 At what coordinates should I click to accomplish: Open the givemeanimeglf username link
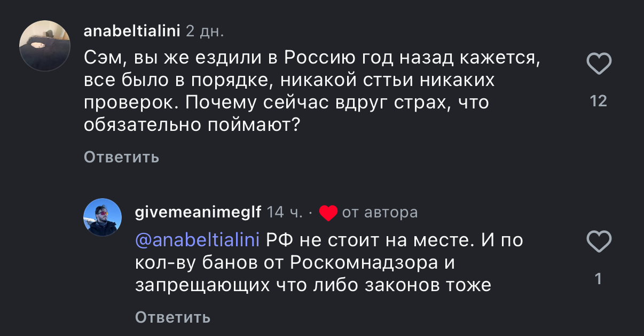pos(198,213)
